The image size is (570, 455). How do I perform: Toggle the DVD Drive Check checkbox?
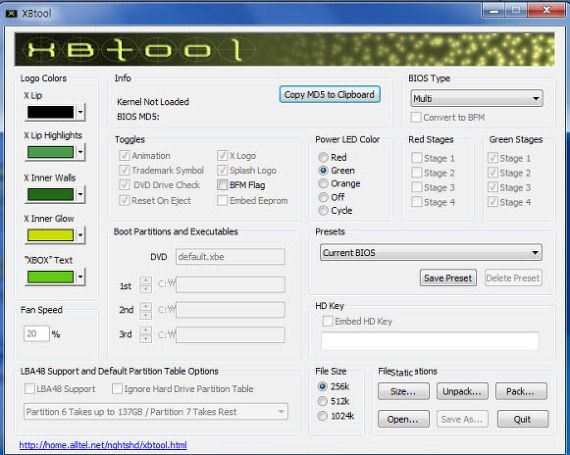(124, 185)
